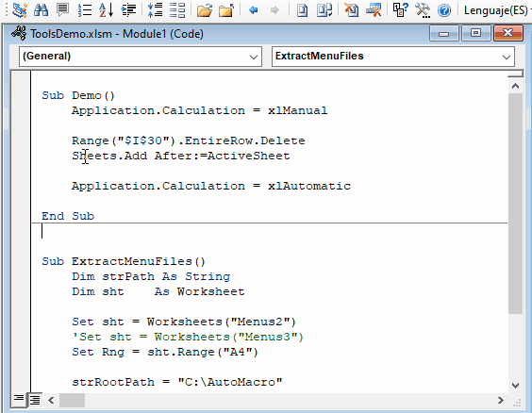Click the A-Z sort procedures icon
532x413 pixels.
tap(107, 10)
